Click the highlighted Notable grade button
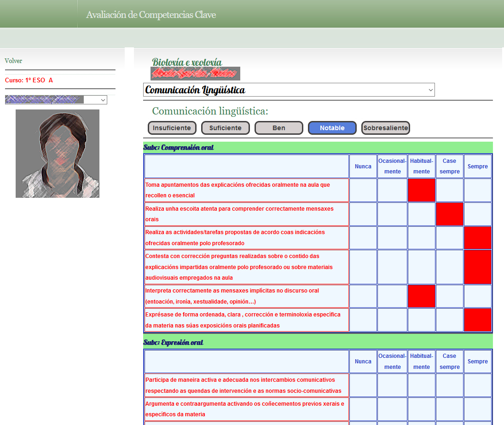The width and height of the screenshot is (504, 425). pyautogui.click(x=332, y=128)
